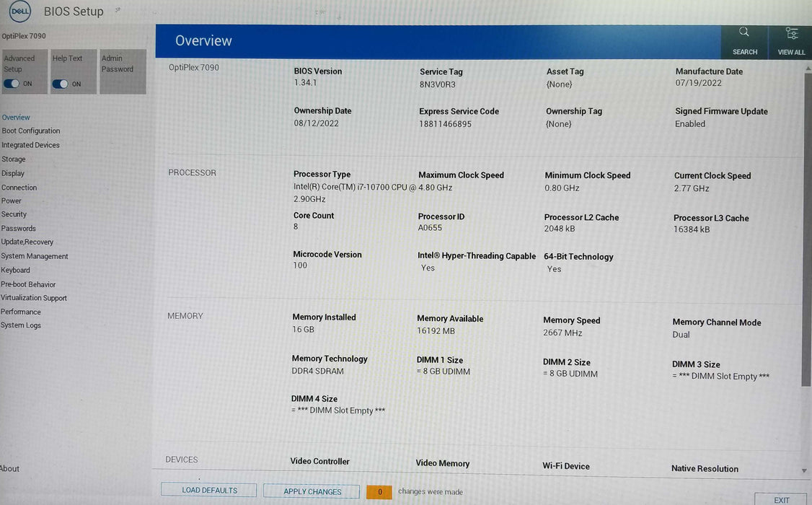Click the scrollbar up arrow
Image resolution: width=812 pixels, height=505 pixels.
tap(807, 69)
